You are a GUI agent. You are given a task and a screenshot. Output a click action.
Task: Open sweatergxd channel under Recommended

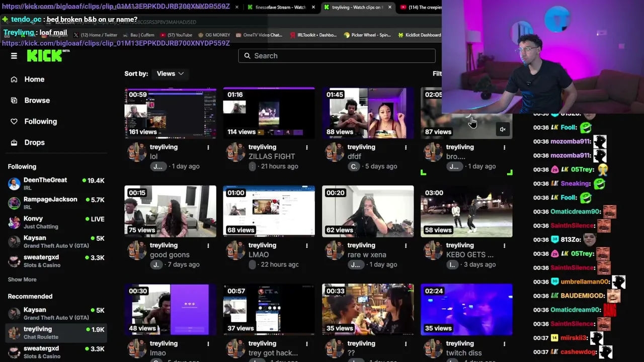tap(56, 352)
